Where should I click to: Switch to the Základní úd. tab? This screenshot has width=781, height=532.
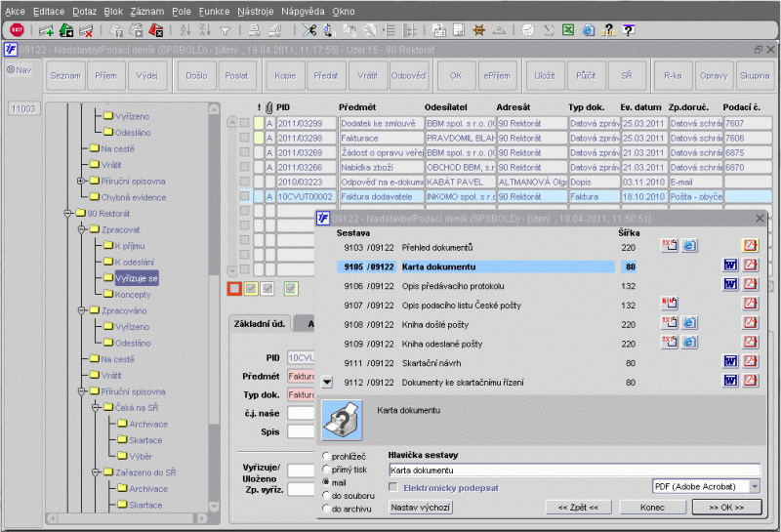pyautogui.click(x=260, y=324)
